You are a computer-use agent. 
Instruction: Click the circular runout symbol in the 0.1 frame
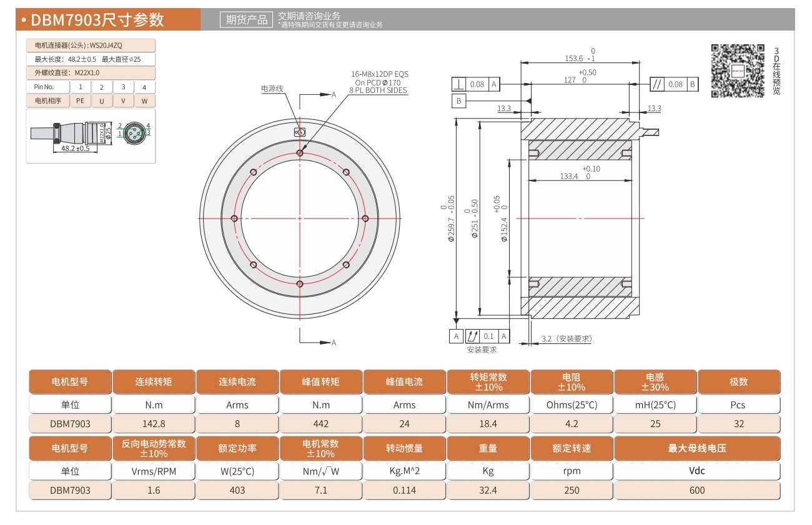point(473,336)
